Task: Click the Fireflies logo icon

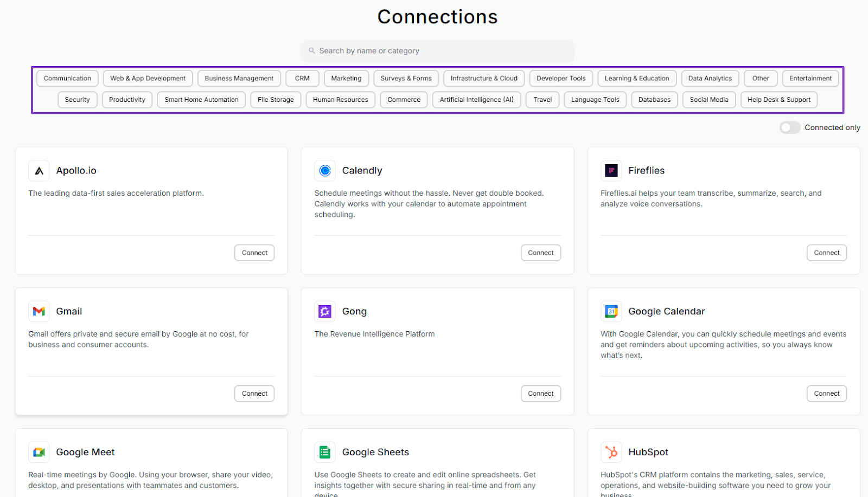Action: [611, 171]
